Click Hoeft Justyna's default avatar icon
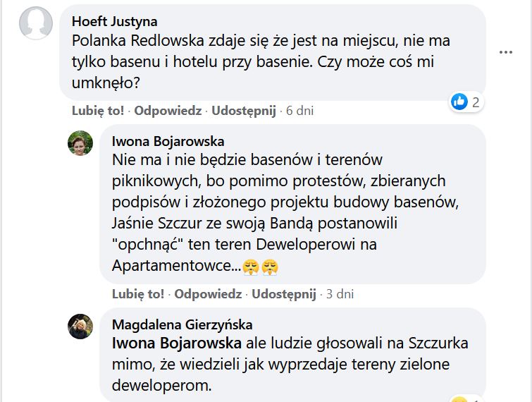This screenshot has width=532, height=402. tap(35, 23)
